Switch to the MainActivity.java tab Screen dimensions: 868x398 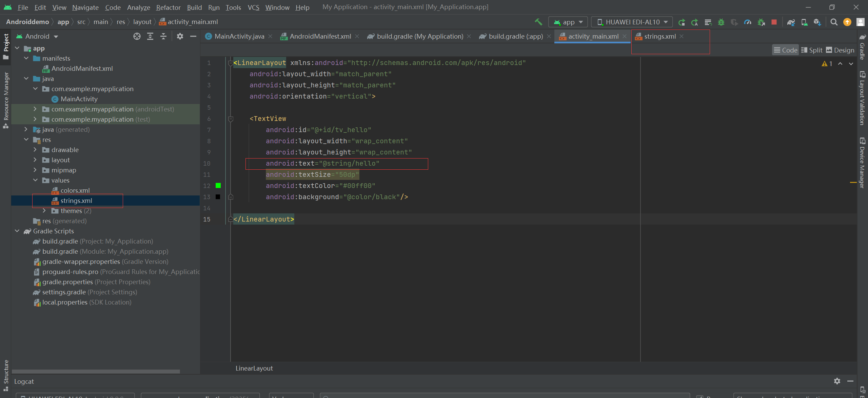coord(239,36)
